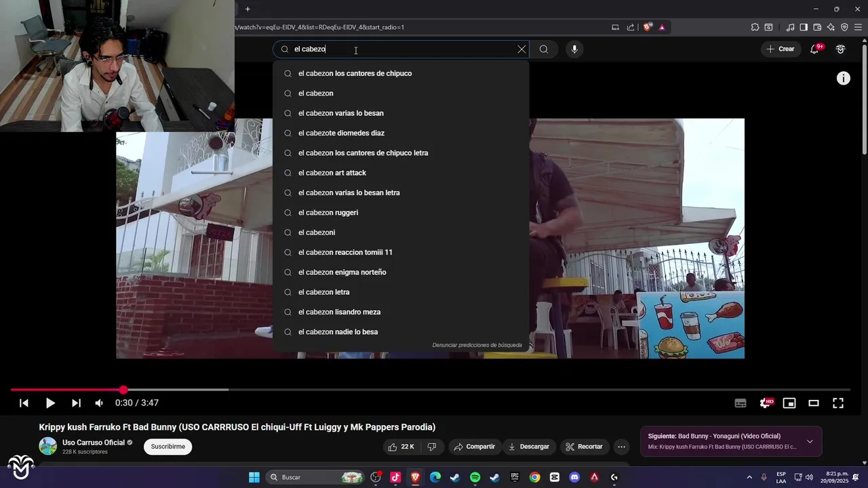Open Brave VPN shield icon
Screen dimensions: 868x488
pyautogui.click(x=844, y=27)
